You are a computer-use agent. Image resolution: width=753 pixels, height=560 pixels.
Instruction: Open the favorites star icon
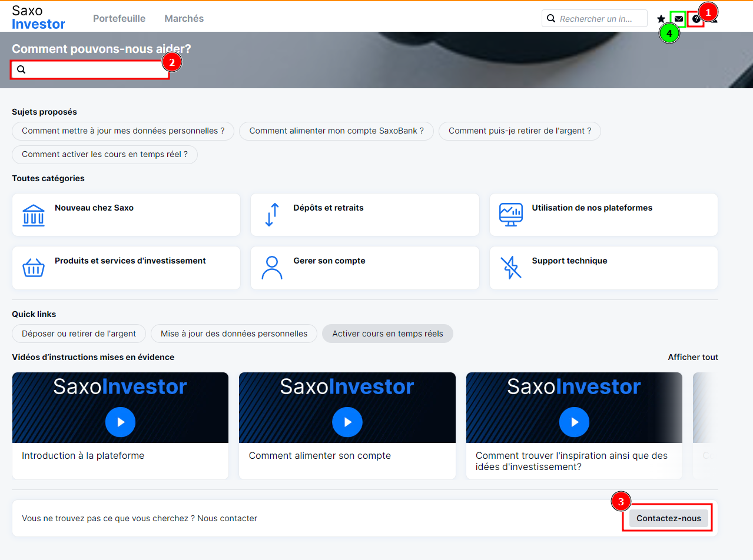pyautogui.click(x=661, y=19)
